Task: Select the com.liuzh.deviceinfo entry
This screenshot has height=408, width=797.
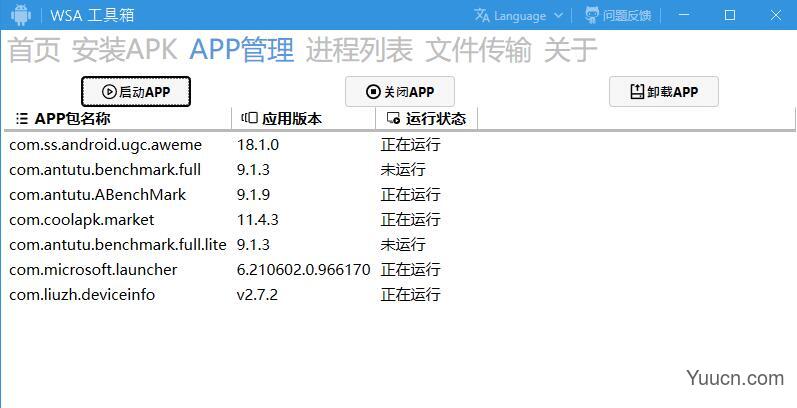Action: point(82,294)
